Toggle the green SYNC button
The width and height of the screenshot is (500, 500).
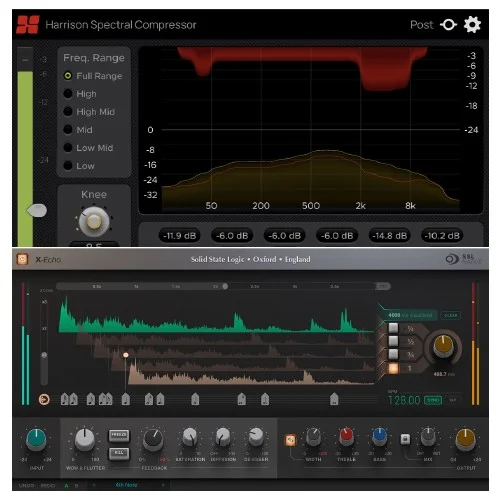pyautogui.click(x=433, y=400)
